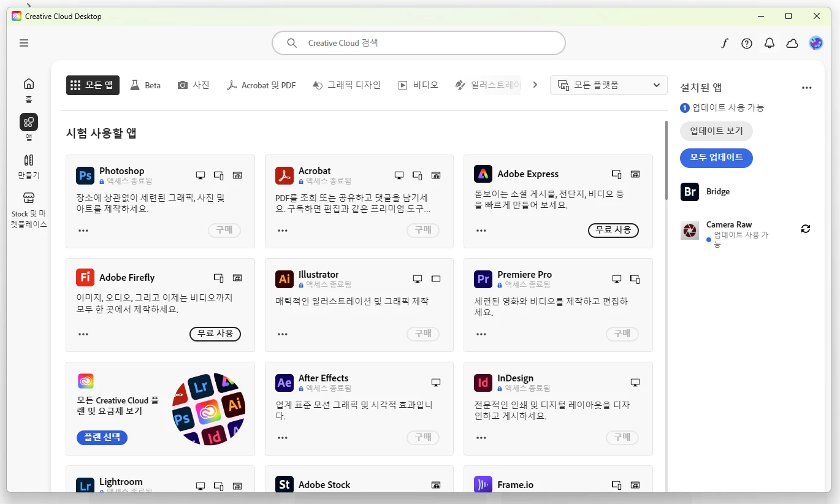Screen dimensions: 840x504
Task: Click Creative Cloud apps circular thumbnail
Action: pyautogui.click(x=209, y=409)
